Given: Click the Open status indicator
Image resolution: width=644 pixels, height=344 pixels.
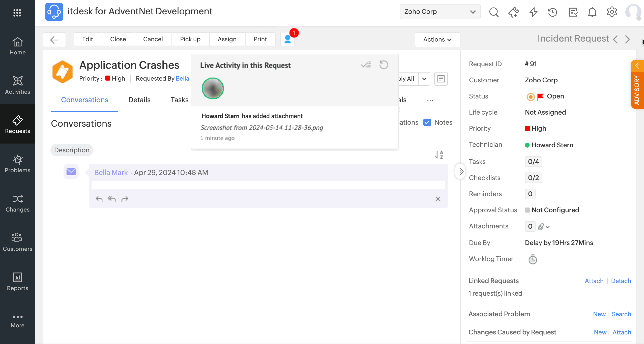Looking at the screenshot, I should [x=531, y=97].
